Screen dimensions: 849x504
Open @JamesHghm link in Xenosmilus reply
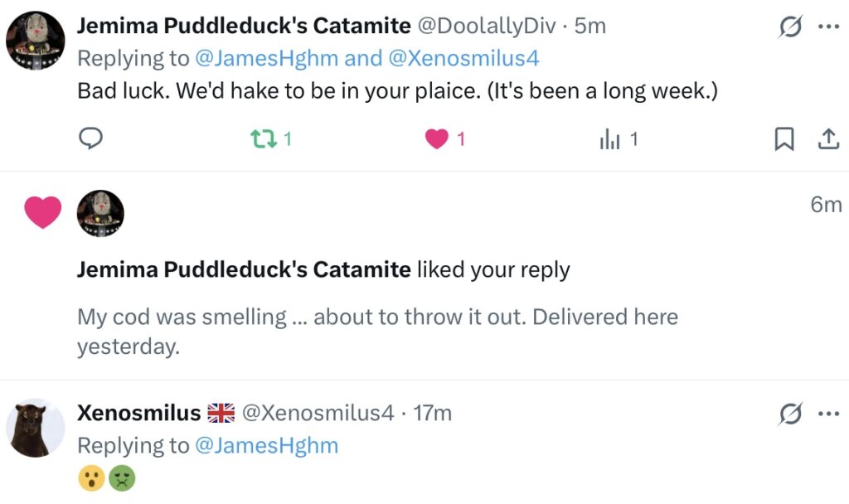point(267,445)
